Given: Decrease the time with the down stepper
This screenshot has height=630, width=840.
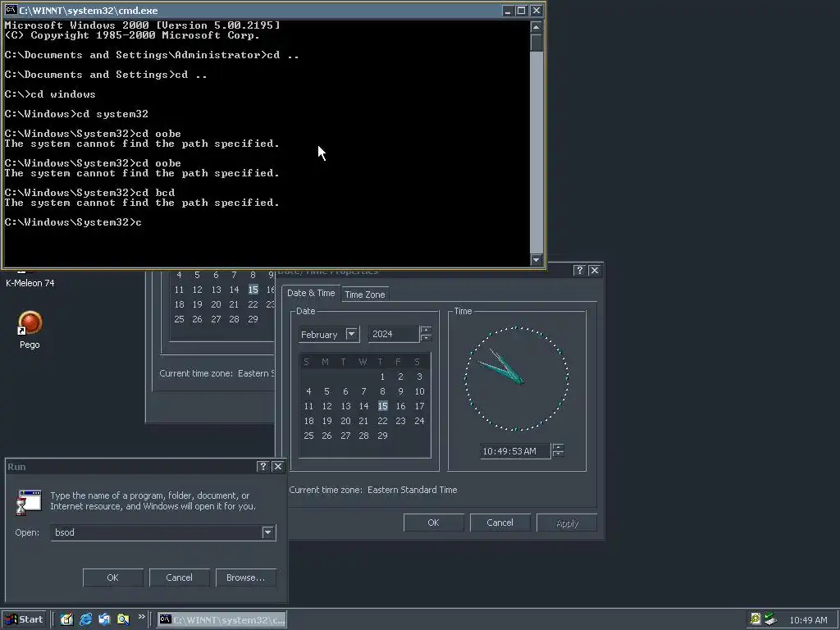Looking at the screenshot, I should click(558, 454).
